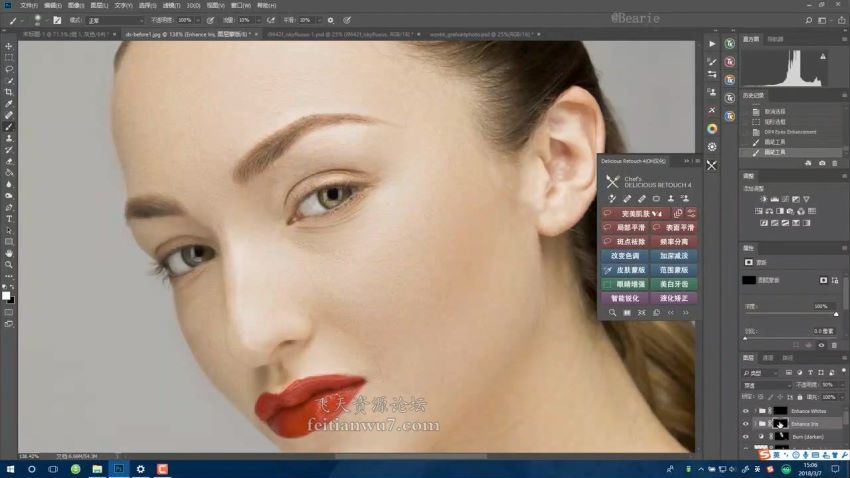Open brush opacity dropdown arrow
The height and width of the screenshot is (478, 850).
pos(197,20)
